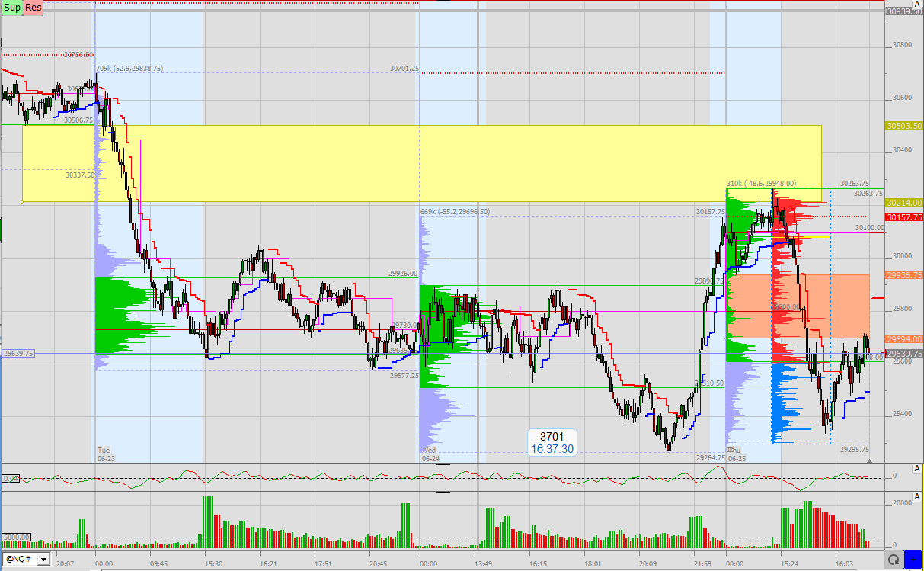
Task: Click the 29264.75 session low label
Action: (710, 458)
